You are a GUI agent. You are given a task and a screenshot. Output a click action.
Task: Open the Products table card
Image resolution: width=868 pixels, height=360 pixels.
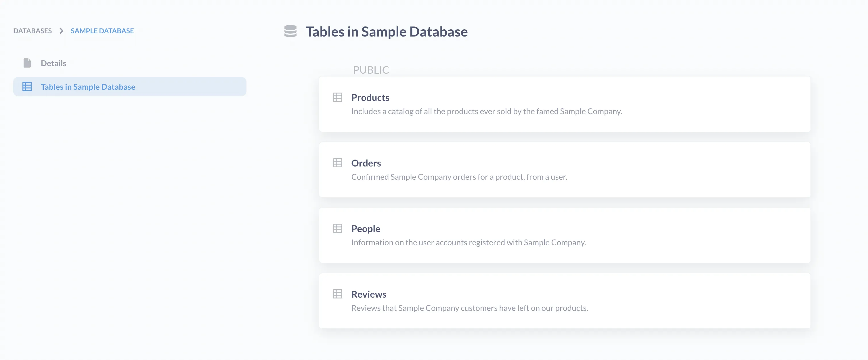564,104
